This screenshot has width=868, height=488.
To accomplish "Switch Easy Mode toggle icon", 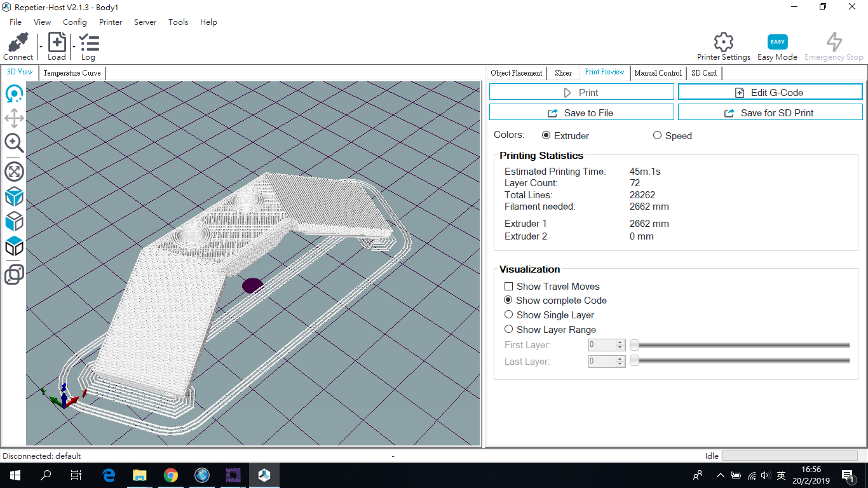I will 777,42.
